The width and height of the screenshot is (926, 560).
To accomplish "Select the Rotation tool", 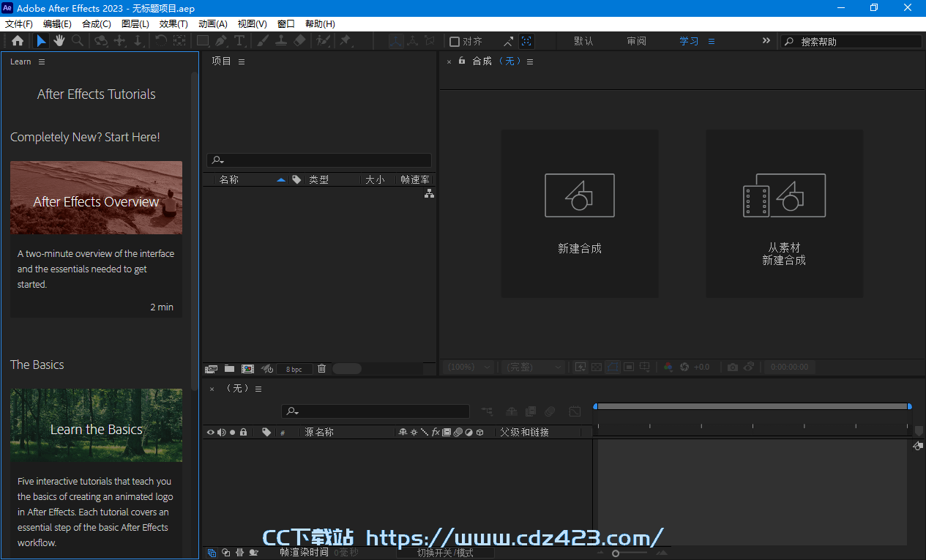I will click(161, 41).
